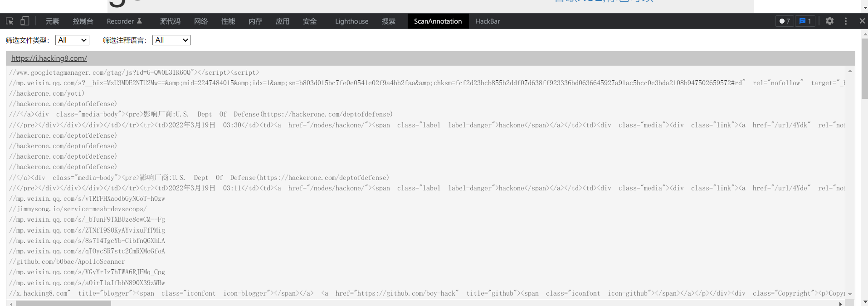The image size is (868, 306).
Task: Open the Recorder tab
Action: (x=124, y=21)
